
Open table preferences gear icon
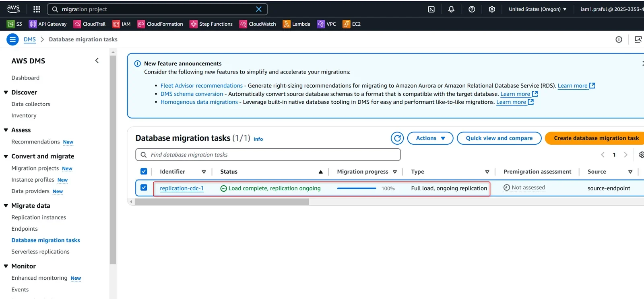coord(641,155)
